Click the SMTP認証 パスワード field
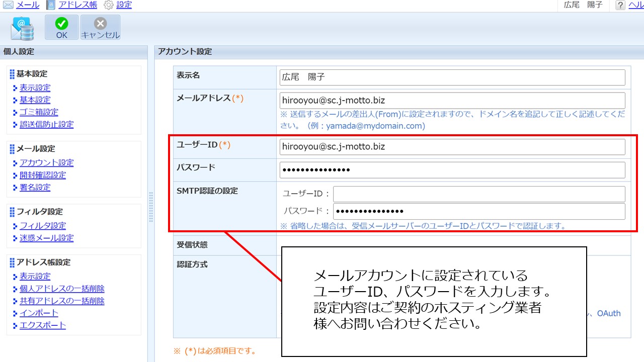This screenshot has width=644, height=362. pyautogui.click(x=479, y=211)
